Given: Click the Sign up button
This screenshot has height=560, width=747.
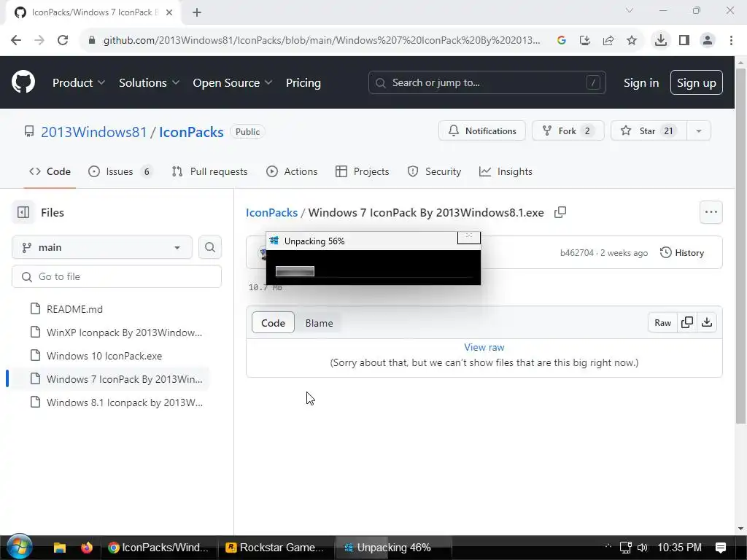Looking at the screenshot, I should (x=697, y=83).
